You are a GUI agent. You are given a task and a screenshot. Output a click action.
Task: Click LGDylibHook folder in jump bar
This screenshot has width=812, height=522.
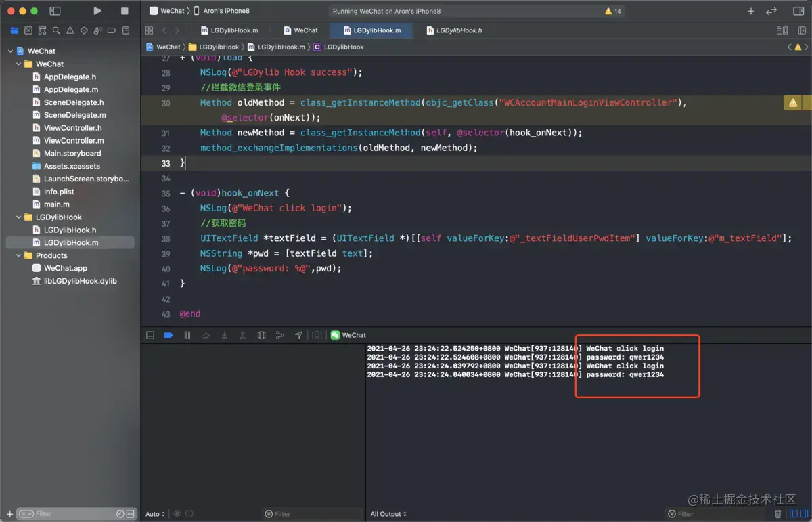click(x=214, y=47)
